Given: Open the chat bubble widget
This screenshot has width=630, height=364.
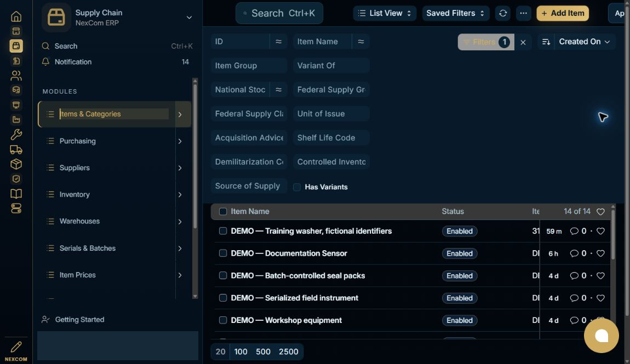Looking at the screenshot, I should pos(601,336).
